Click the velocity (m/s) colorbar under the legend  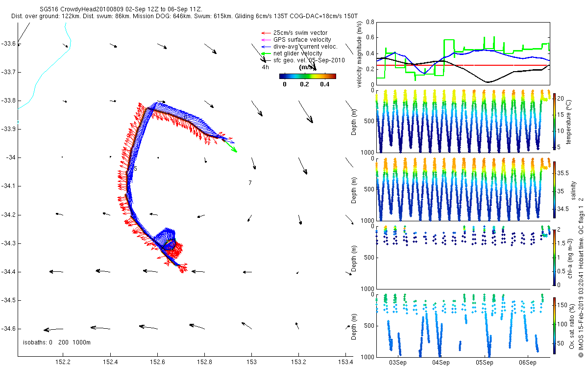(x=308, y=76)
